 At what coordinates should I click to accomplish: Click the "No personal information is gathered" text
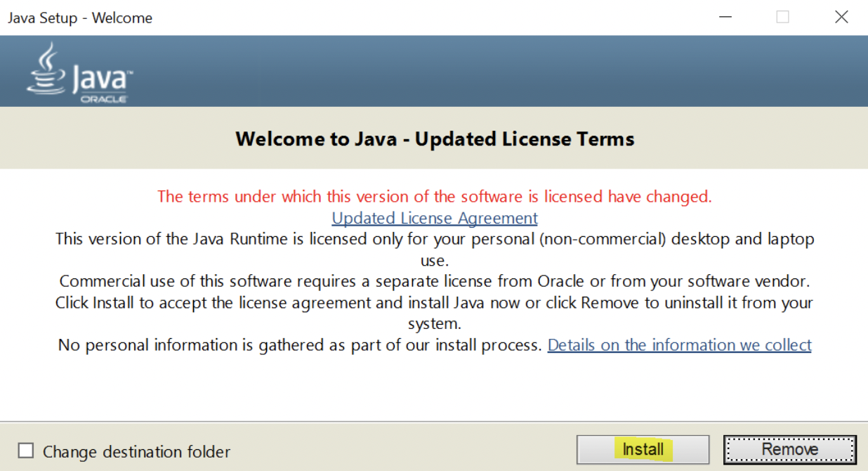pos(300,345)
